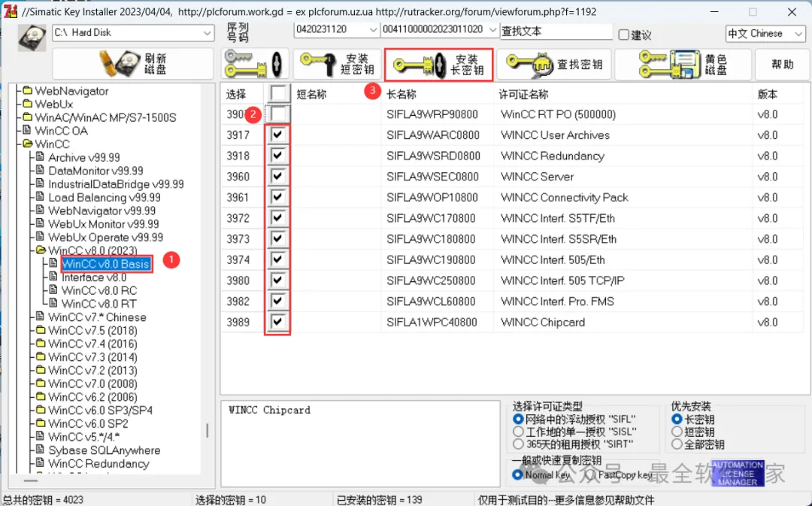Screen dimensions: 812x506
Task: Select all keys priority radio button
Action: (x=677, y=444)
